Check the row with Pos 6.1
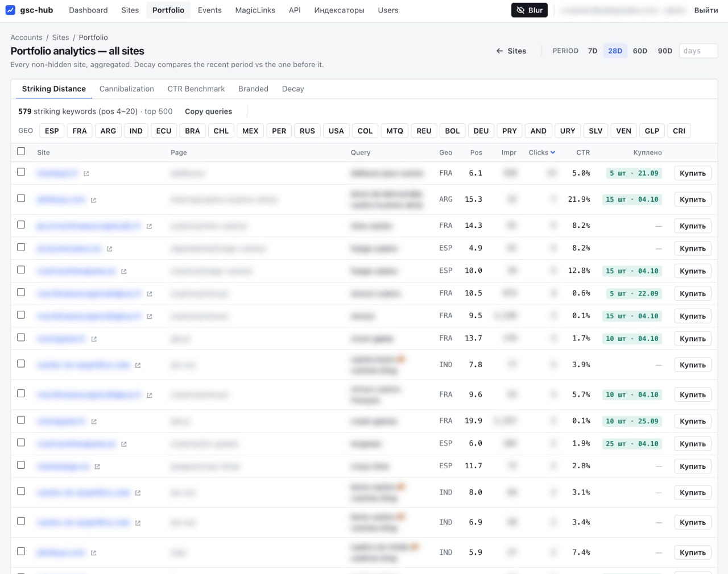728x574 pixels. point(21,172)
